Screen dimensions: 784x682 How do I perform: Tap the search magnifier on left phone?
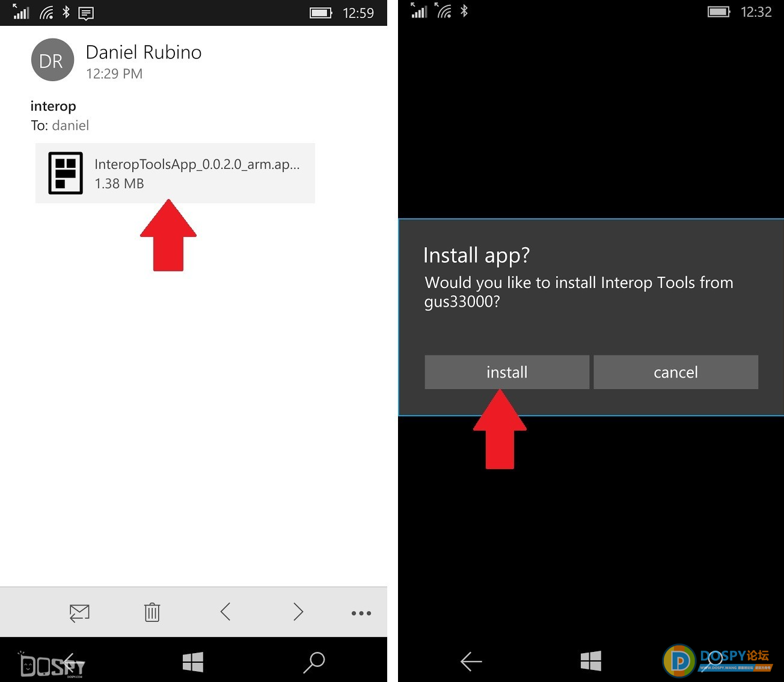pyautogui.click(x=314, y=662)
